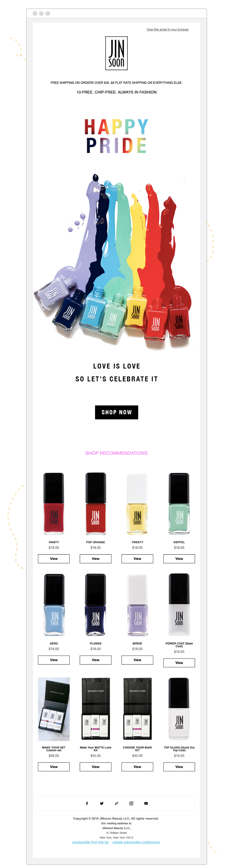Open update subscription preferences link

coord(136,842)
